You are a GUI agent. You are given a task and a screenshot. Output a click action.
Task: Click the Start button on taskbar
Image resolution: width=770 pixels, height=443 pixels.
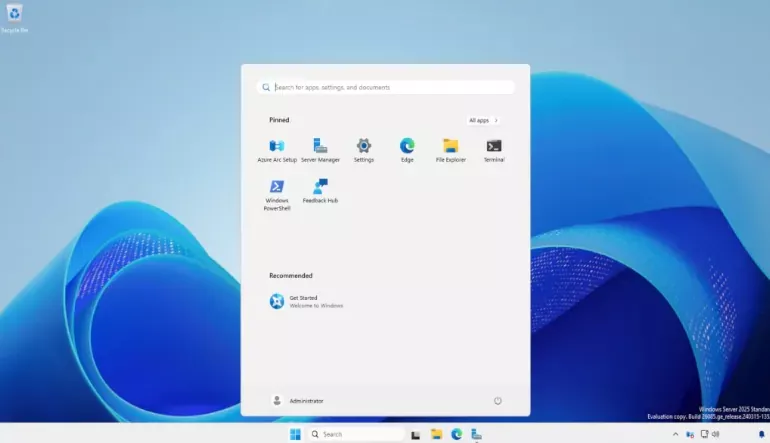pyautogui.click(x=295, y=434)
